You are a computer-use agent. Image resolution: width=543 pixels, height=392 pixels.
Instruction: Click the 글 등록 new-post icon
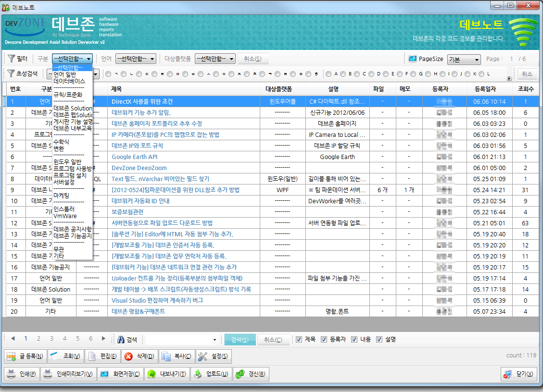point(12,356)
